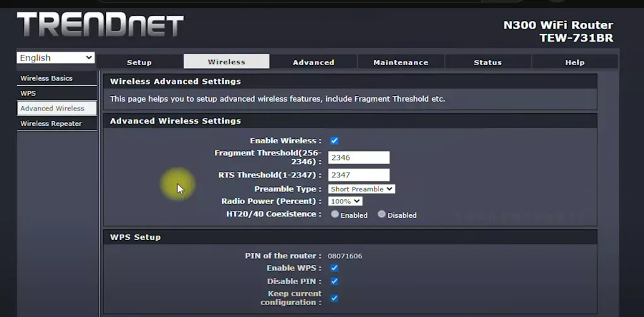Viewport: 644px width, 317px height.
Task: Open the Radio Power percent dropdown
Action: click(x=345, y=201)
